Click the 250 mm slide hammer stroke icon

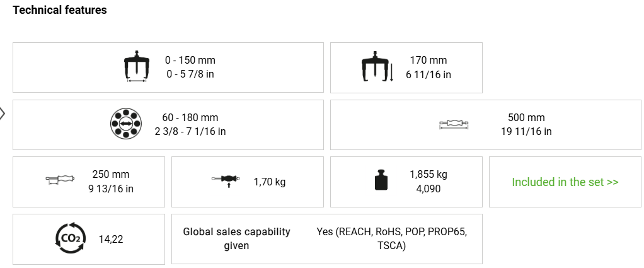(60, 180)
